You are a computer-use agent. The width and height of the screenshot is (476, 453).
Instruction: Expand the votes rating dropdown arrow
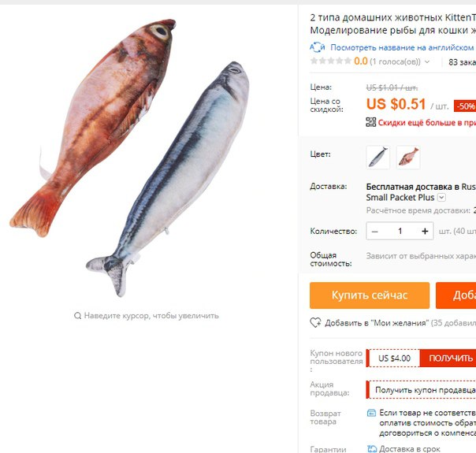click(x=427, y=62)
